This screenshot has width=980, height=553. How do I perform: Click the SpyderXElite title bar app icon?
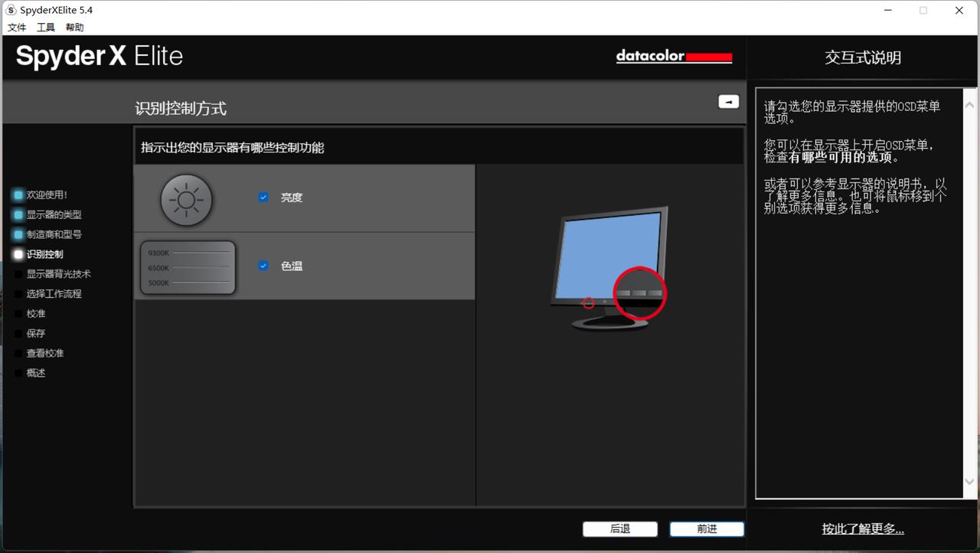click(x=11, y=10)
